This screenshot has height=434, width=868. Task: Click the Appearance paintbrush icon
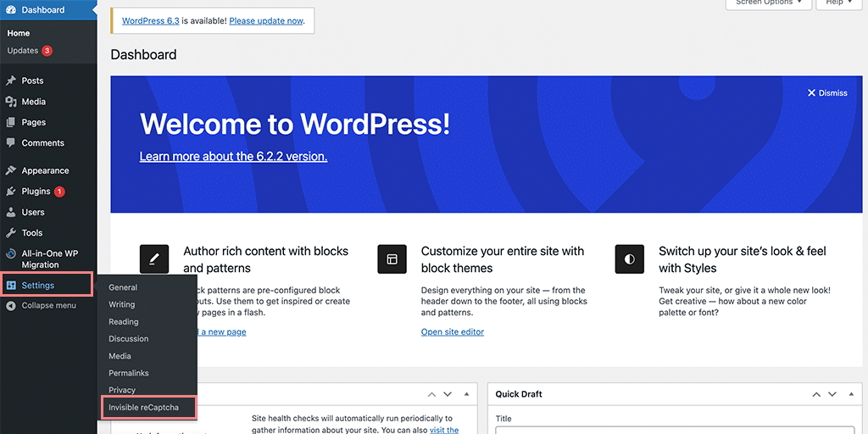point(11,170)
